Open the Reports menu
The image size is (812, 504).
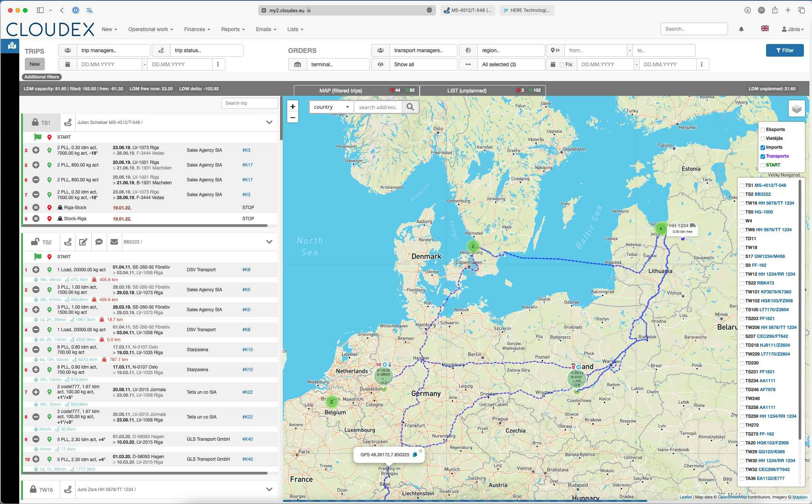coord(232,29)
